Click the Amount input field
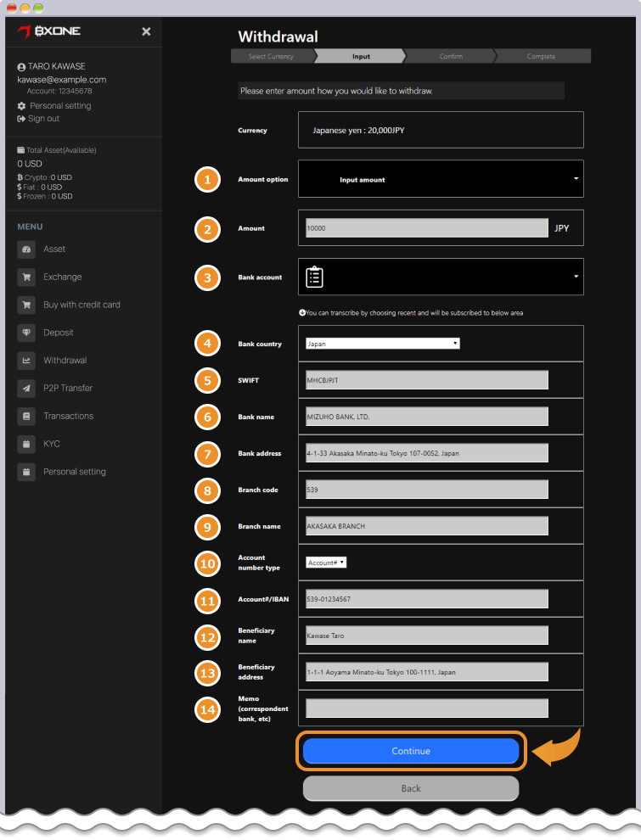Image resolution: width=641 pixels, height=840 pixels. point(426,228)
